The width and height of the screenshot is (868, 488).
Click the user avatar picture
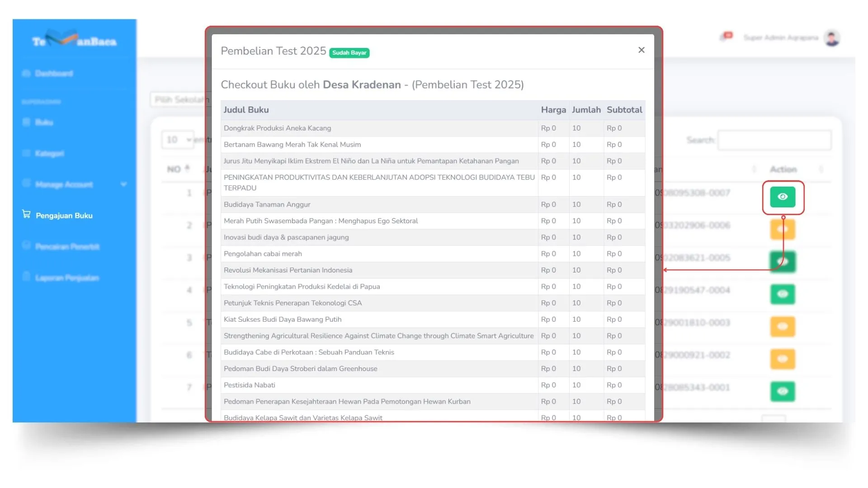tap(832, 38)
